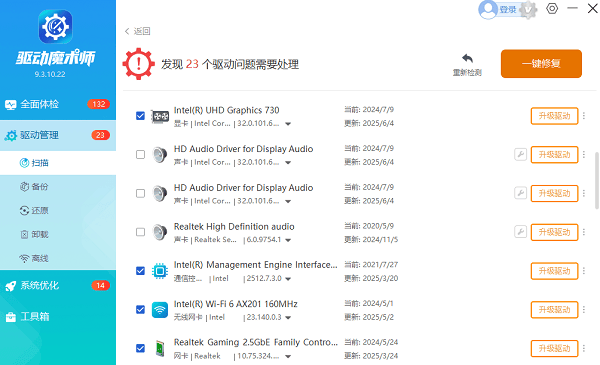
Task: Expand version dropdown 2512.7.3.0 for Management Engine
Action: [288, 279]
